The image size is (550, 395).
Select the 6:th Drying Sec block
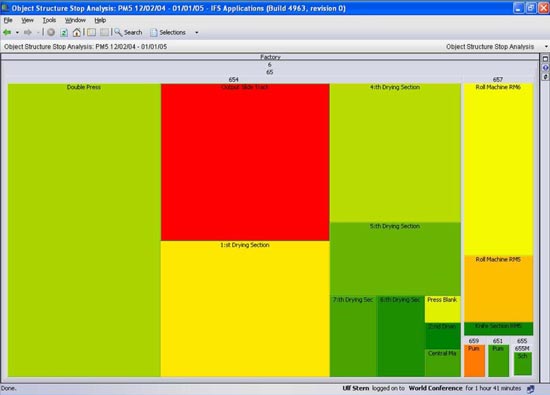click(401, 336)
